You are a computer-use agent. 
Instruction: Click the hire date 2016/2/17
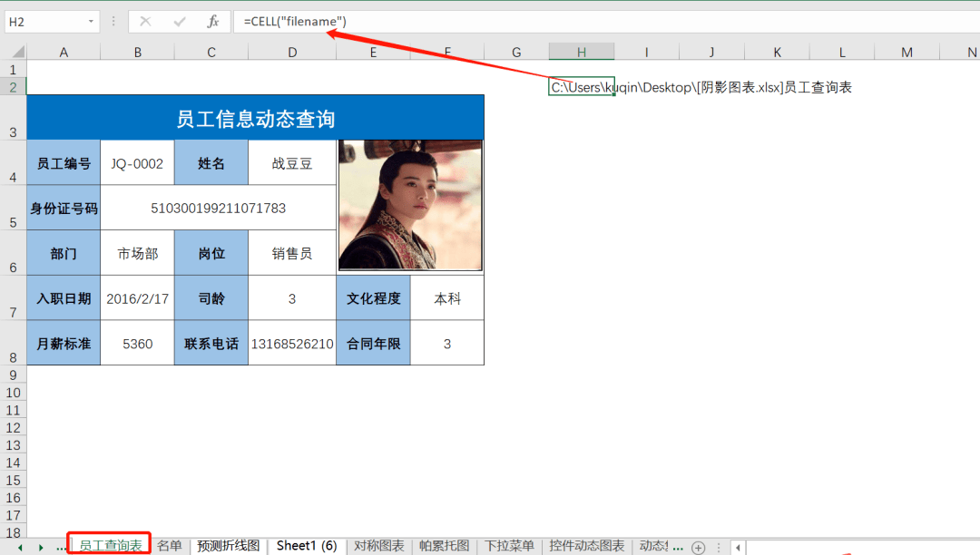138,298
